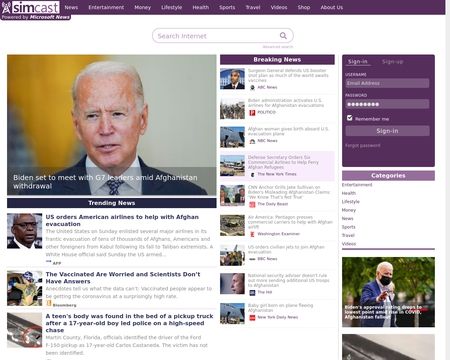Click the New York Daily News icon

click(x=252, y=318)
